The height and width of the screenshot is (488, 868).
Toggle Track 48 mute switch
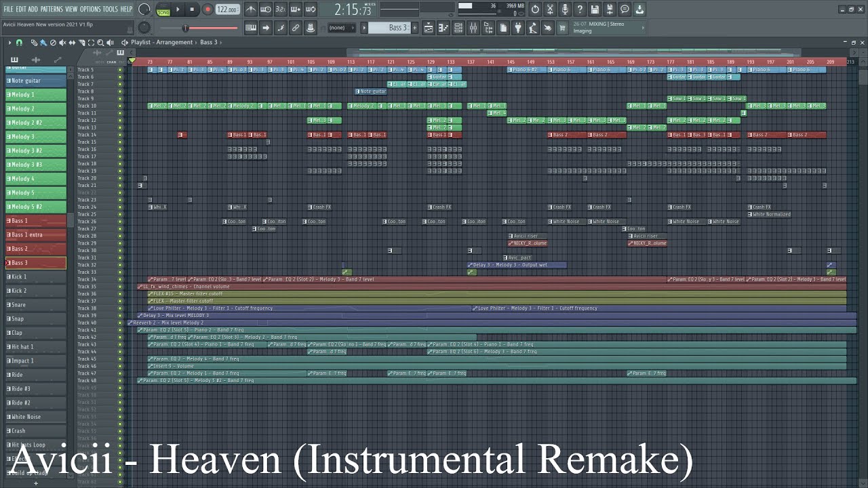tap(120, 380)
